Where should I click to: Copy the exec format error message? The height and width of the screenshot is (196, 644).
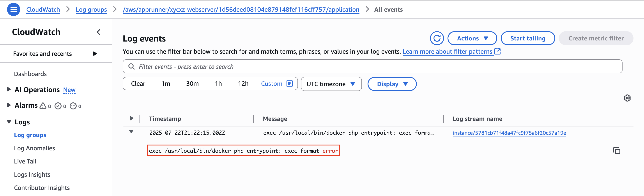(x=617, y=151)
